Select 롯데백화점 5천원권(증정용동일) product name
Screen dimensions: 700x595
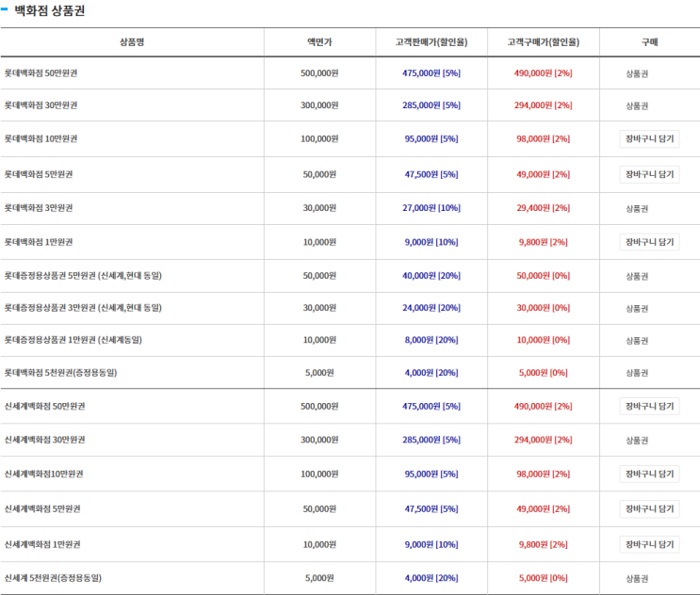(x=60, y=373)
